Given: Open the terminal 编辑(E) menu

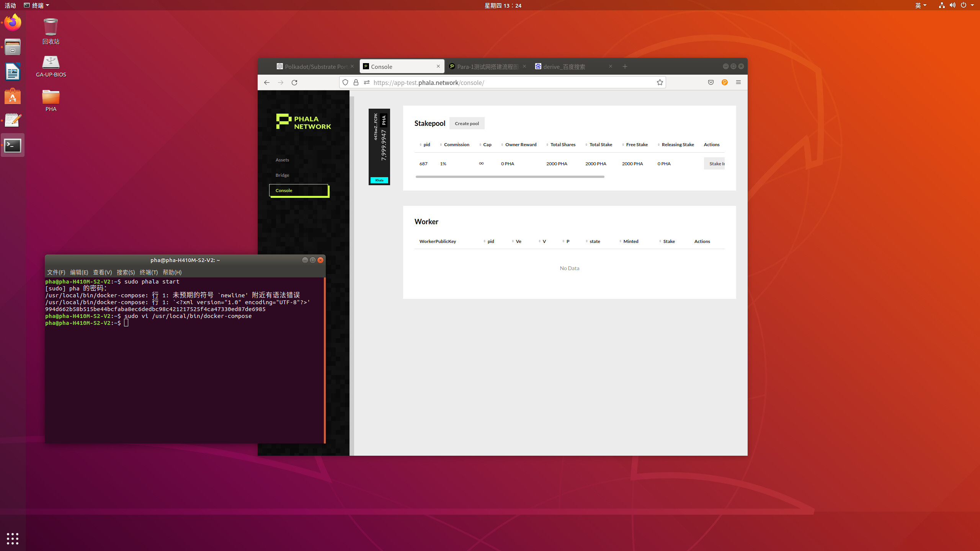Looking at the screenshot, I should pyautogui.click(x=79, y=272).
